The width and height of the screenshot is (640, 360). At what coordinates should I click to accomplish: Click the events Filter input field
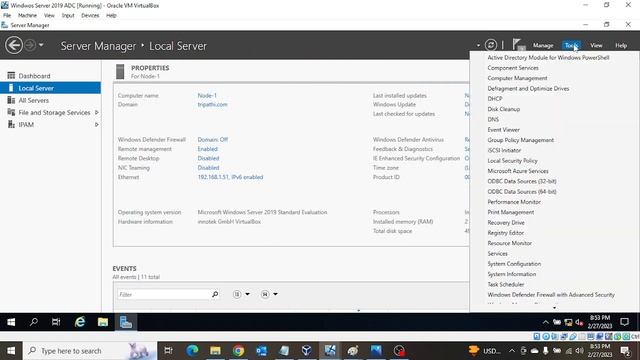pos(164,294)
